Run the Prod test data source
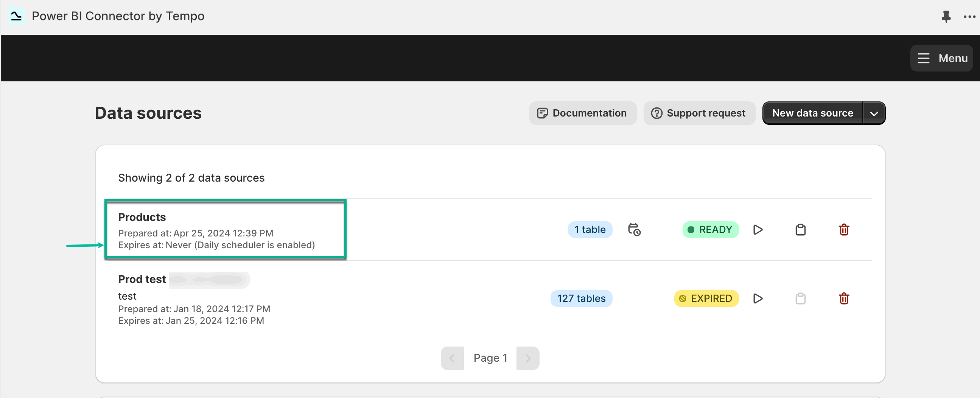This screenshot has height=398, width=980. point(758,298)
